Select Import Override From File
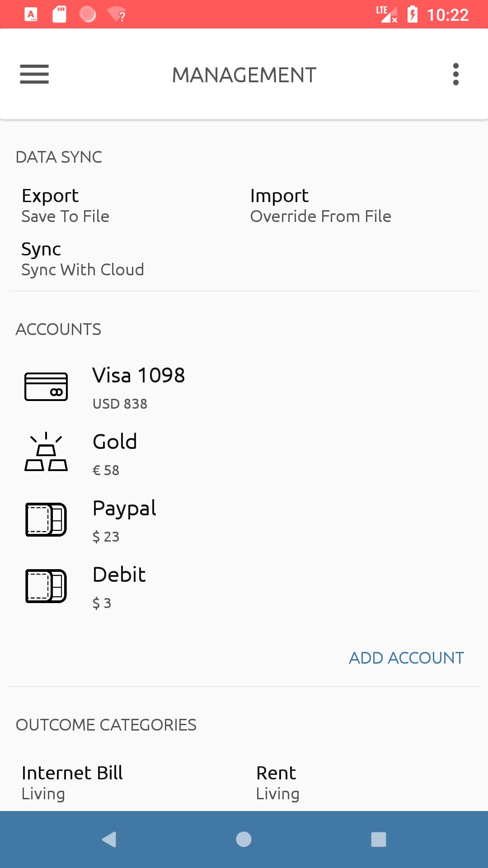Viewport: 488px width, 868px height. coord(321,206)
